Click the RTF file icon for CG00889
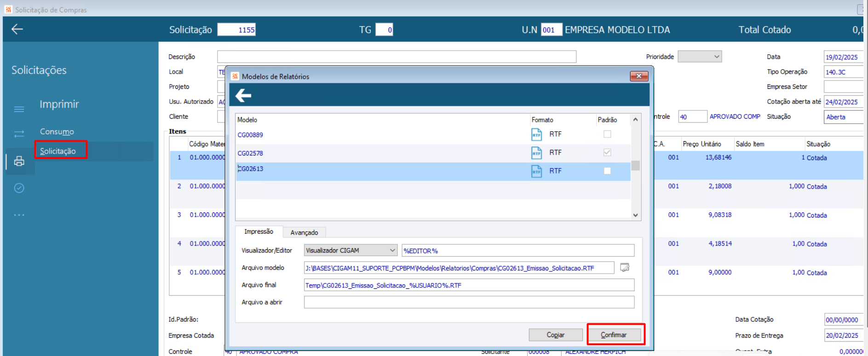Viewport: 868px width, 356px height. pyautogui.click(x=536, y=134)
